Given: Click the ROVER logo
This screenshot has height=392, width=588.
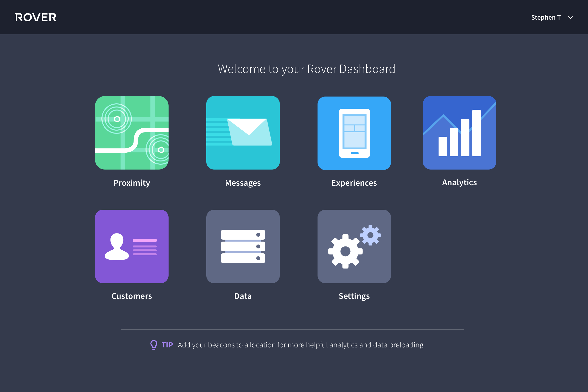Looking at the screenshot, I should [36, 17].
